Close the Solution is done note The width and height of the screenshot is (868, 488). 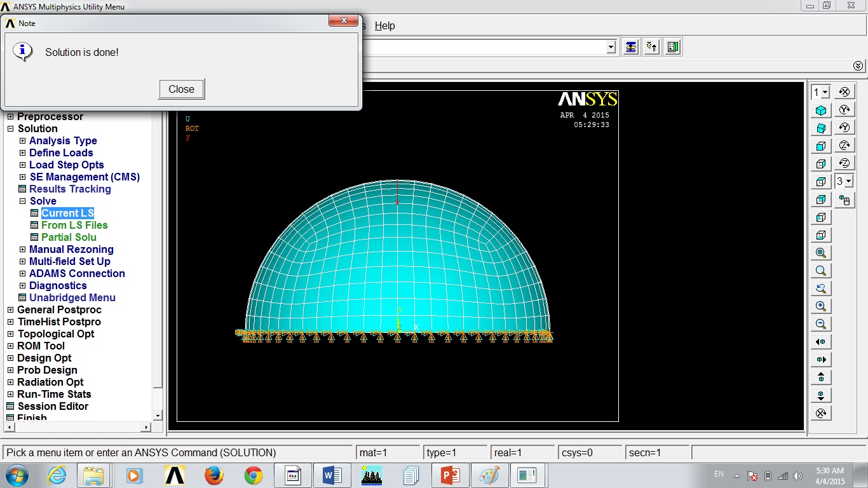point(182,89)
